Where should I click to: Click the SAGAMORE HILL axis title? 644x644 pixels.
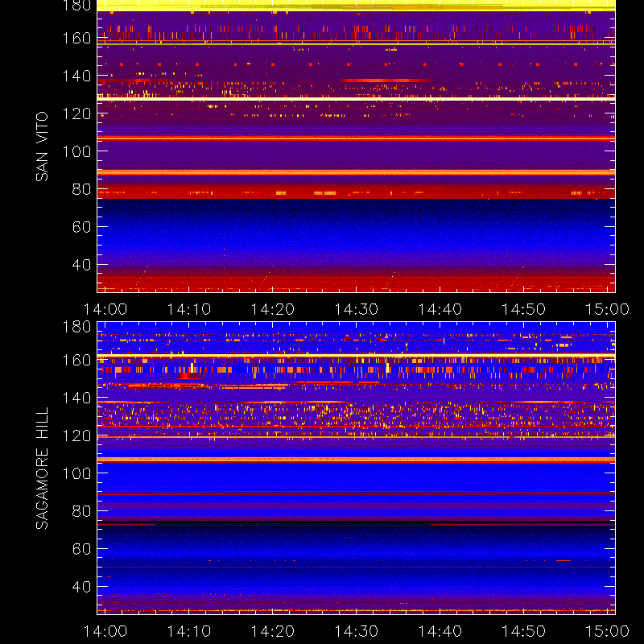pos(42,469)
